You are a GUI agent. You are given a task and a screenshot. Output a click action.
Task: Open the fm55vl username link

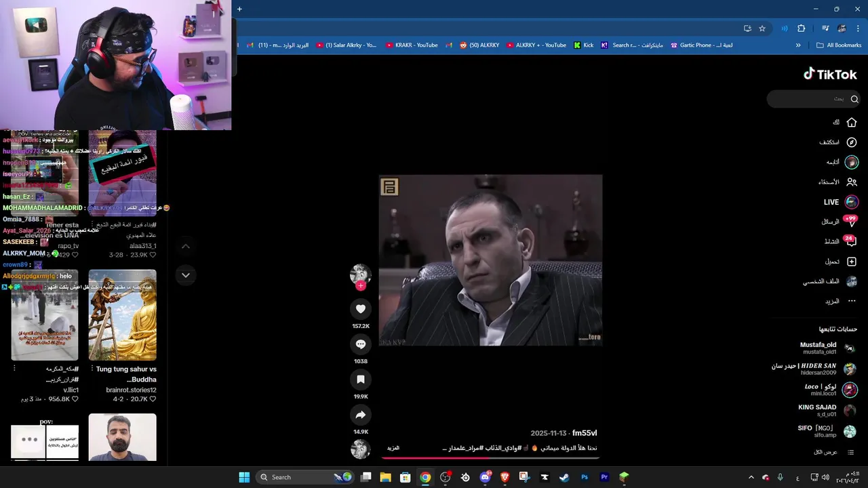pyautogui.click(x=585, y=433)
